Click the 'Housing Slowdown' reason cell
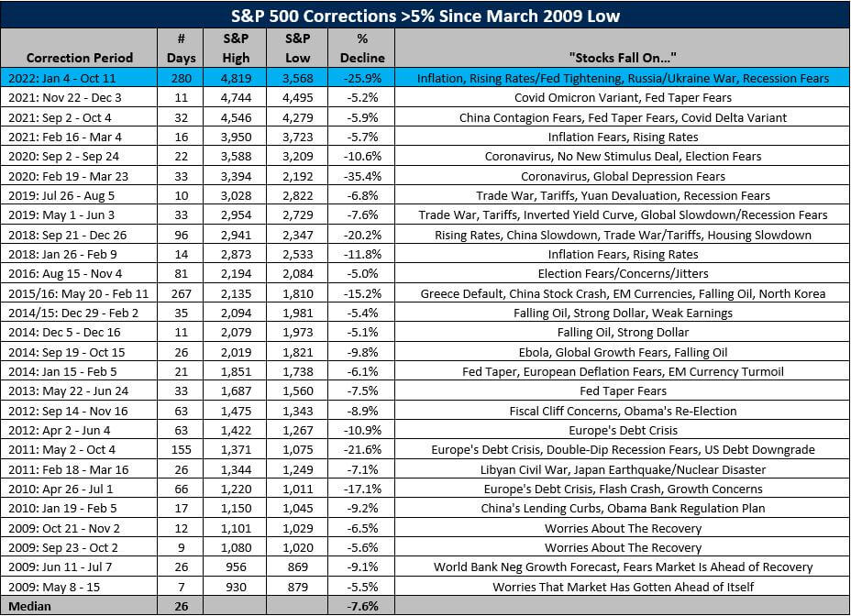Viewport: 851px width, 616px height. pos(623,235)
